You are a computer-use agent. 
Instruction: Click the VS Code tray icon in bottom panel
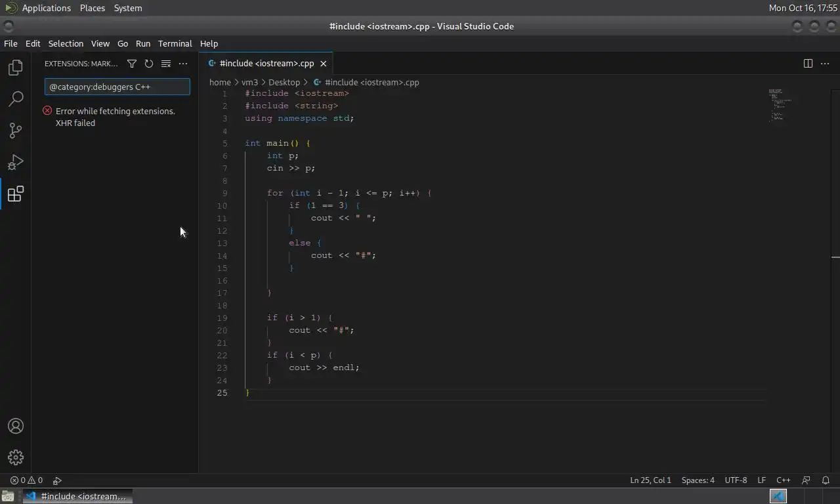[x=778, y=496]
